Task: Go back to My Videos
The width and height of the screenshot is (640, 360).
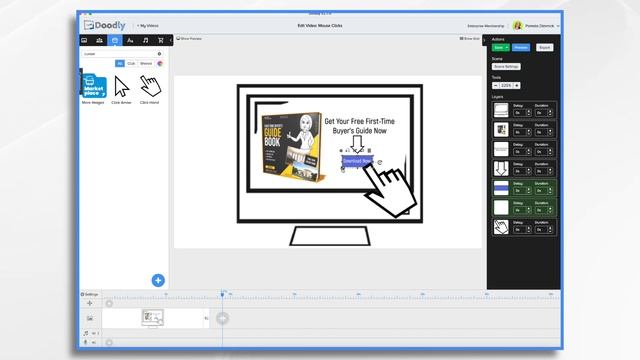Action: 148,26
